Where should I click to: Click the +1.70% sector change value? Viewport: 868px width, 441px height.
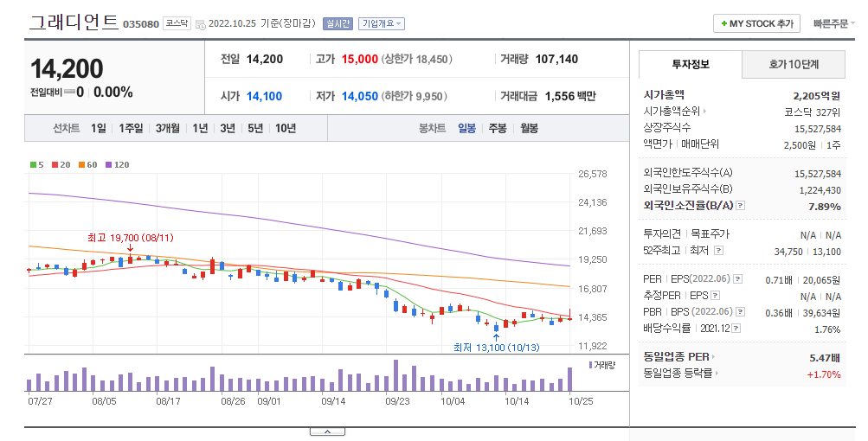pyautogui.click(x=824, y=374)
